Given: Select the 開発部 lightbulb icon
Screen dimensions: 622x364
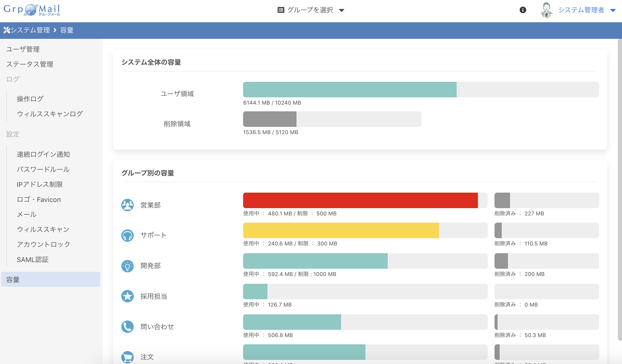Looking at the screenshot, I should 127,266.
